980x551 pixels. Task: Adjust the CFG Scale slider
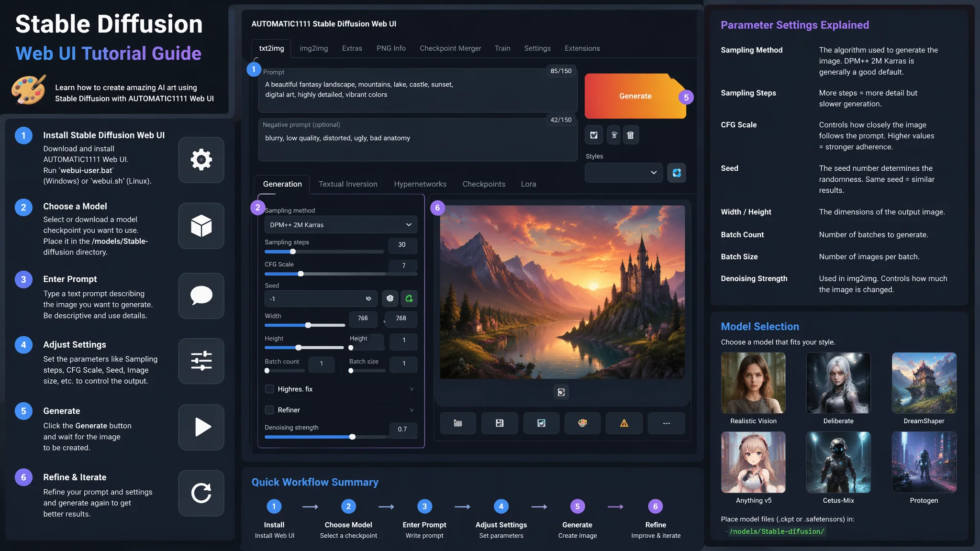click(x=341, y=274)
